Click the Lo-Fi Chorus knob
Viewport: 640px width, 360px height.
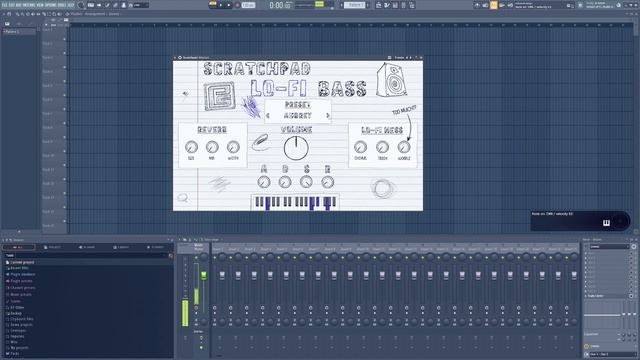coord(360,147)
